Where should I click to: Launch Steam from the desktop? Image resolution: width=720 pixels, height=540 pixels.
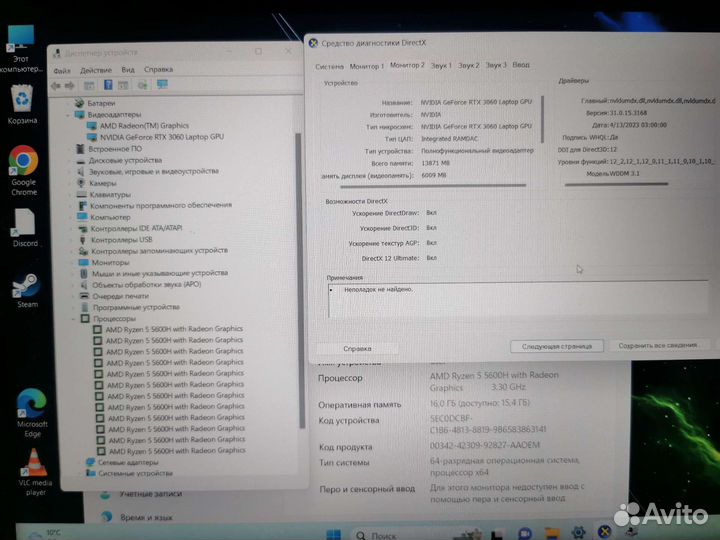click(x=27, y=290)
